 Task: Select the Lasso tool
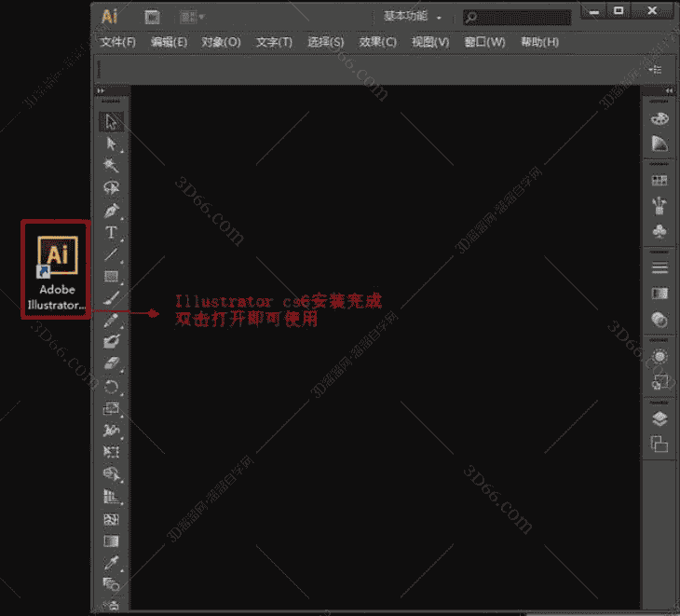pos(112,187)
